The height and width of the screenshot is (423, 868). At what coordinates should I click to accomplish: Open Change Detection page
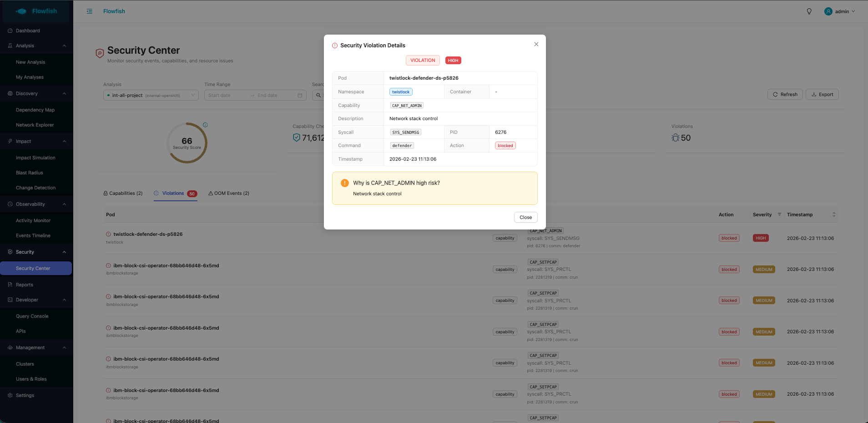click(x=36, y=188)
